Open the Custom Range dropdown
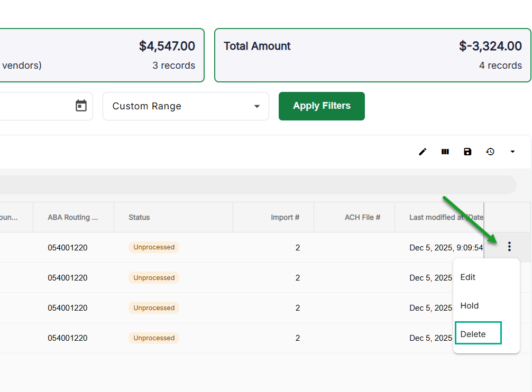This screenshot has width=532, height=392. coord(186,106)
